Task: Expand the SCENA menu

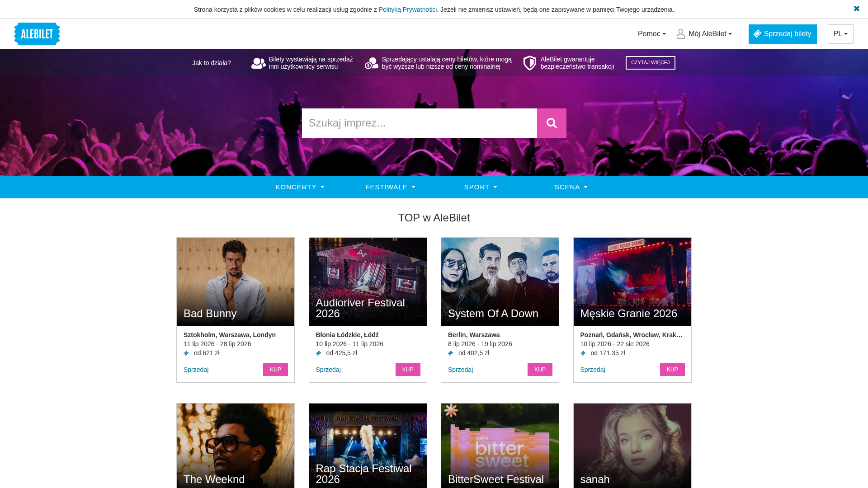Action: [x=571, y=187]
